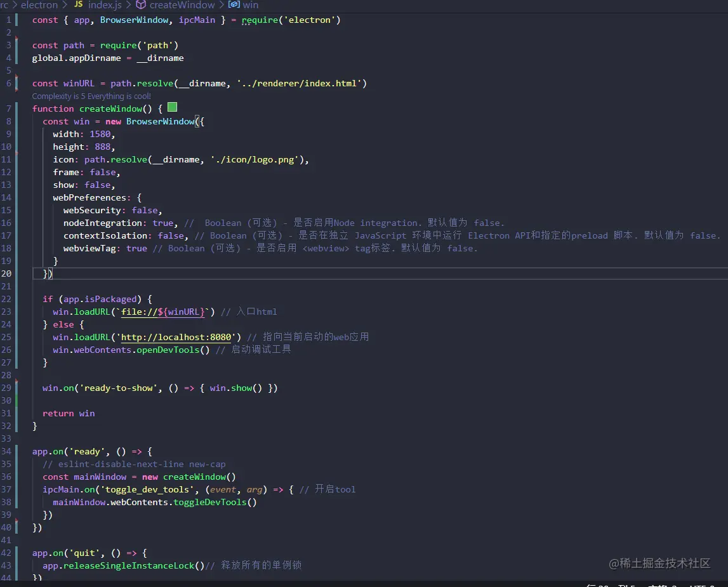Click the 'quit' event string
Screen dimensions: 728x587
point(84,553)
